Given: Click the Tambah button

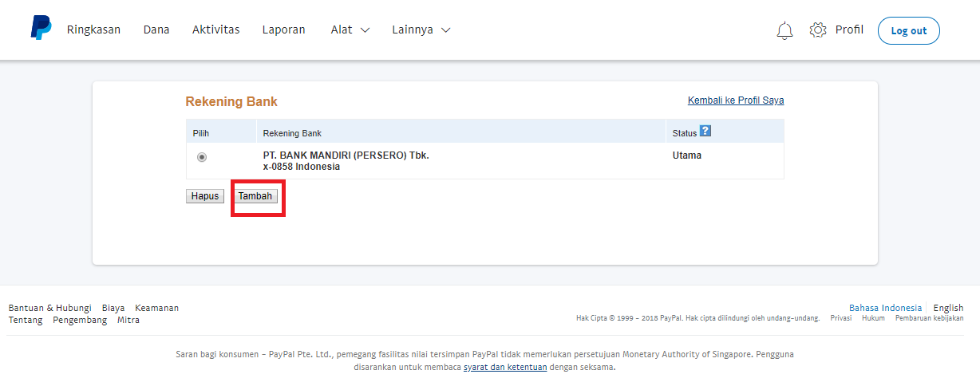Looking at the screenshot, I should [255, 196].
